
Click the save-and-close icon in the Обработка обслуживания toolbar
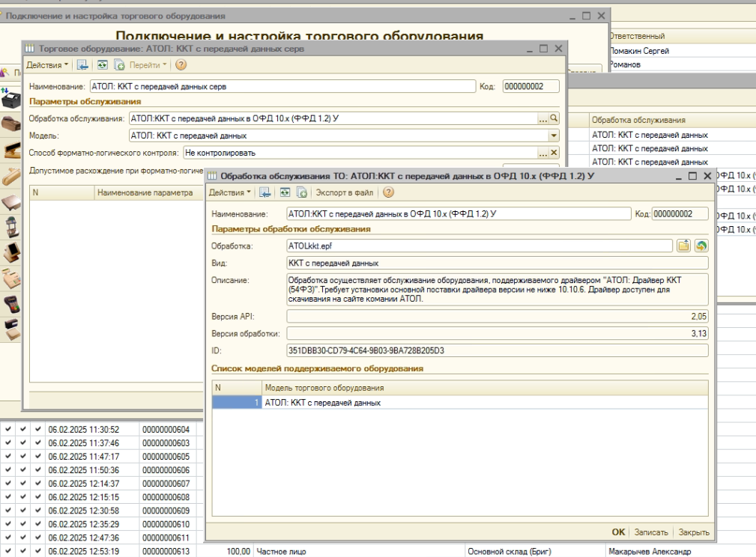coord(264,192)
